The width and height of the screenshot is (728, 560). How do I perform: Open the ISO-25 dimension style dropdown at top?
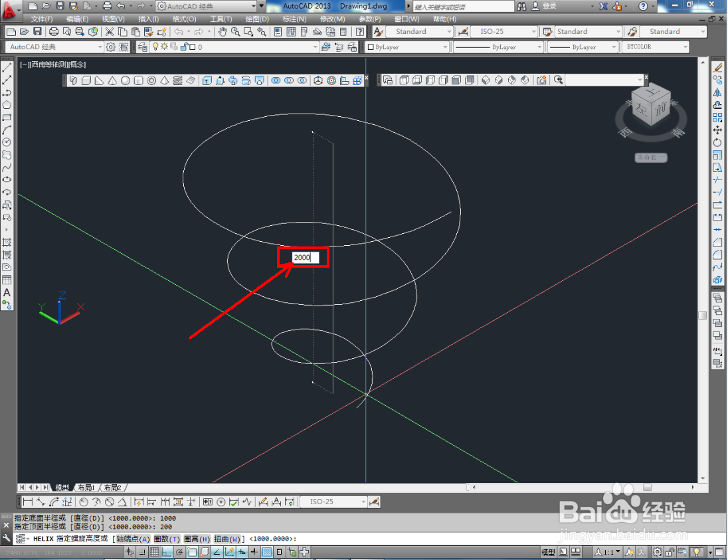click(533, 32)
